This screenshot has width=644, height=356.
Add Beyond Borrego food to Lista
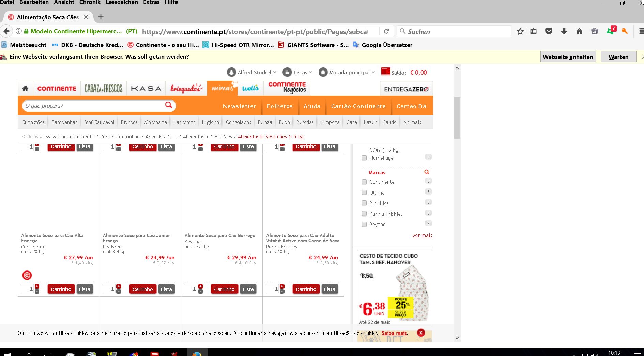[248, 289]
